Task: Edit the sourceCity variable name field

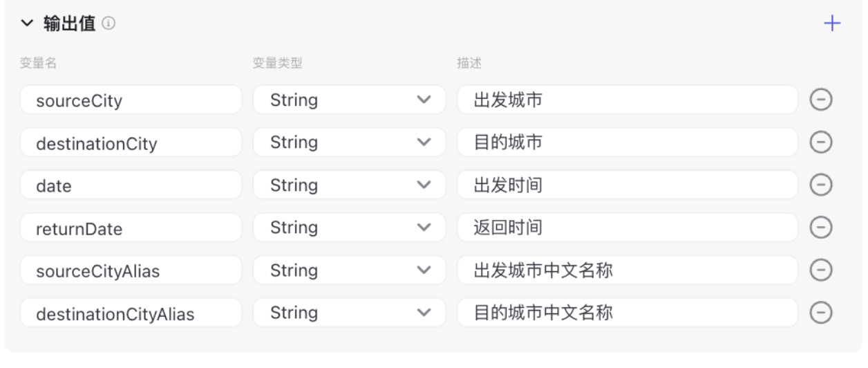Action: pos(131,100)
